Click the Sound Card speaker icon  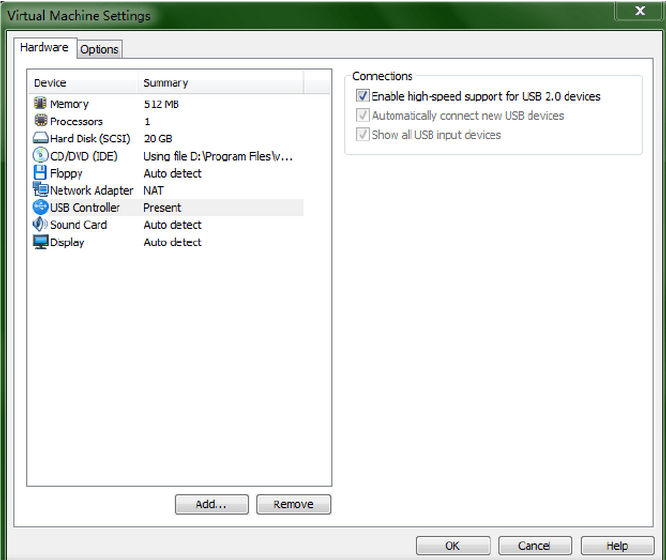point(40,225)
